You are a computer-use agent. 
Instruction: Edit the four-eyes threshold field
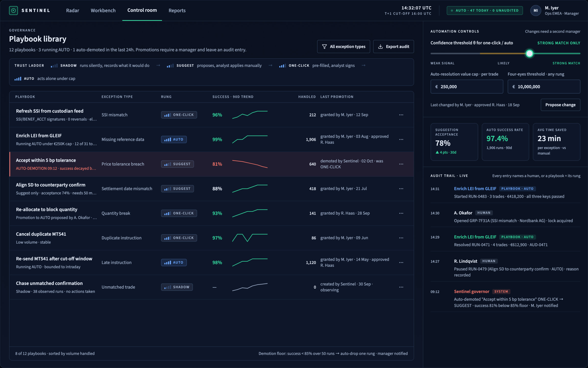(x=544, y=86)
